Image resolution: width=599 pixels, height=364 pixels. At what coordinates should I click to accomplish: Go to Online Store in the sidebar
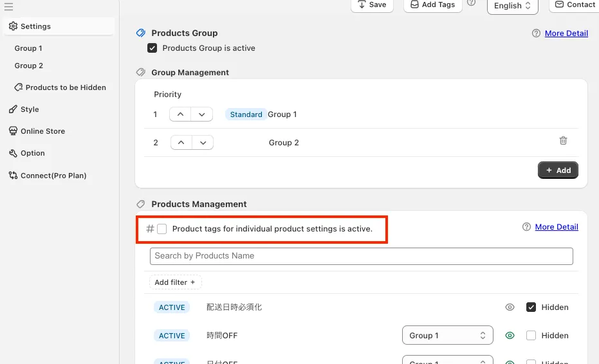pos(42,131)
